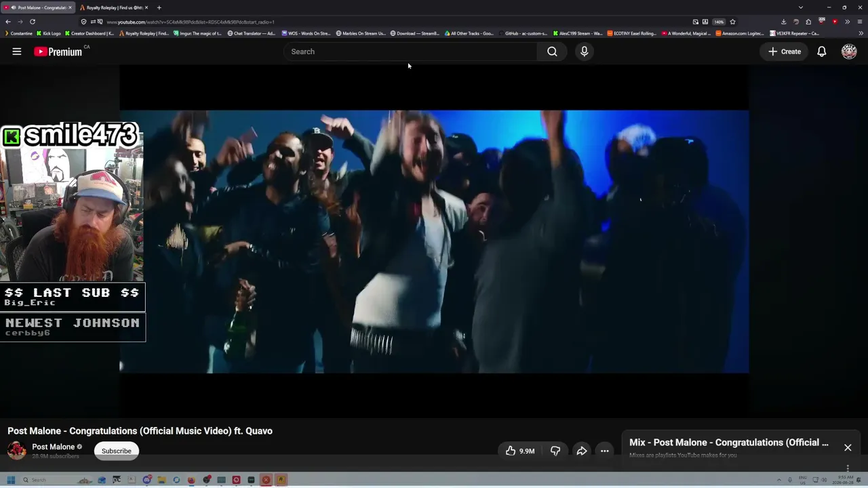Click the Create button

785,52
